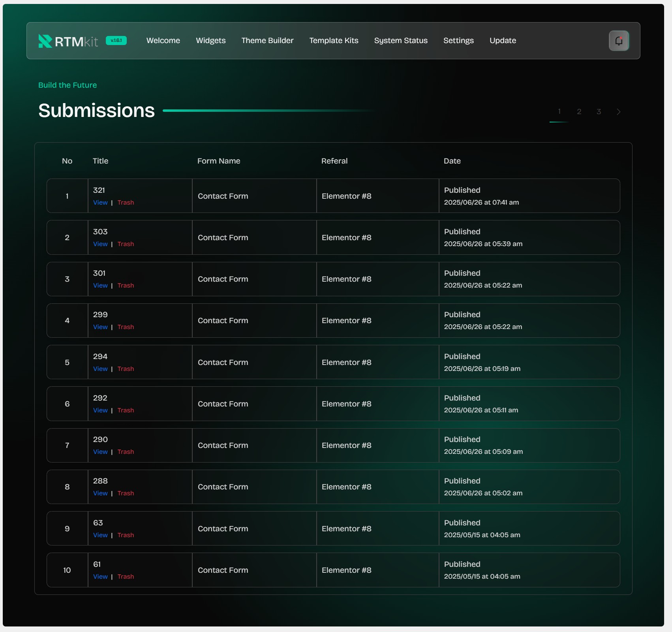Screen dimensions: 672x632
Task: Click the v.1.6.1 version badge
Action: (116, 41)
